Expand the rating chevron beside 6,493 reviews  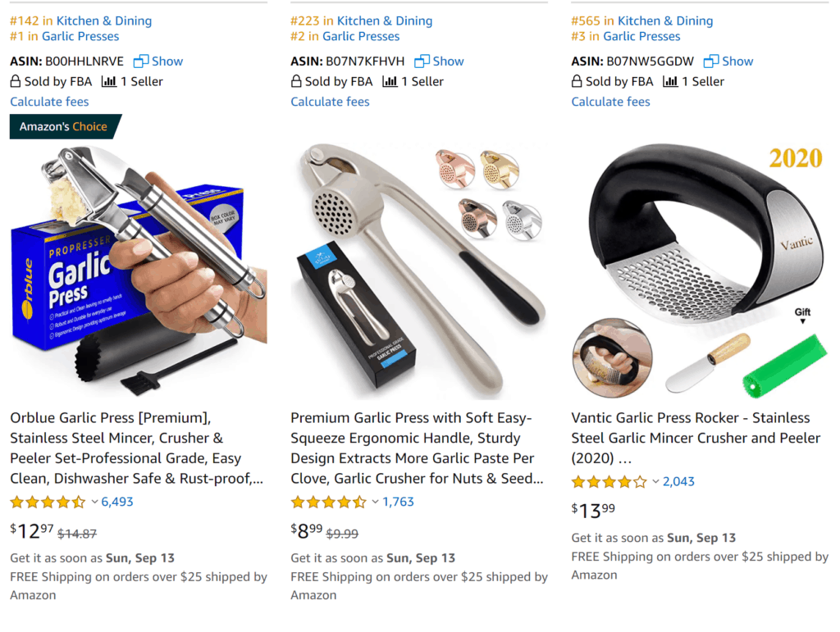pyautogui.click(x=95, y=502)
